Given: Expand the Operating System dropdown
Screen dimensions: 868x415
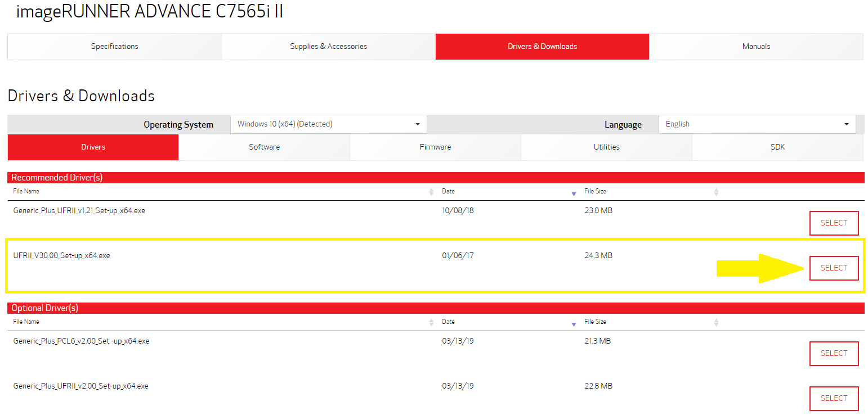Looking at the screenshot, I should (329, 124).
